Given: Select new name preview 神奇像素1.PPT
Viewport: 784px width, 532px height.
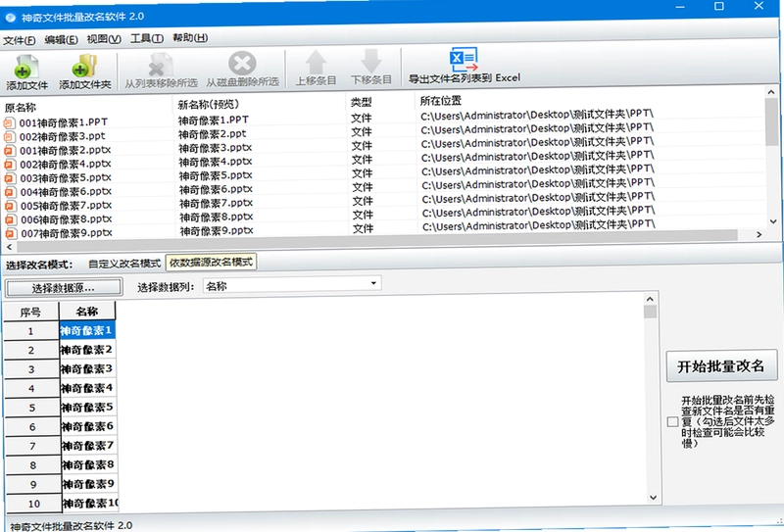Looking at the screenshot, I should click(214, 120).
